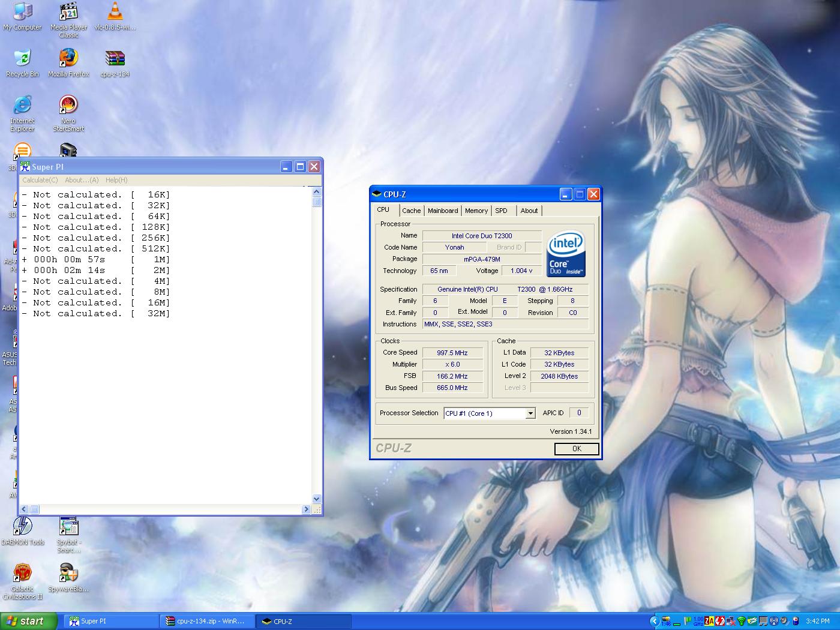Switch to Super PI taskbar button
Screen dimensions: 840x630
(x=111, y=622)
